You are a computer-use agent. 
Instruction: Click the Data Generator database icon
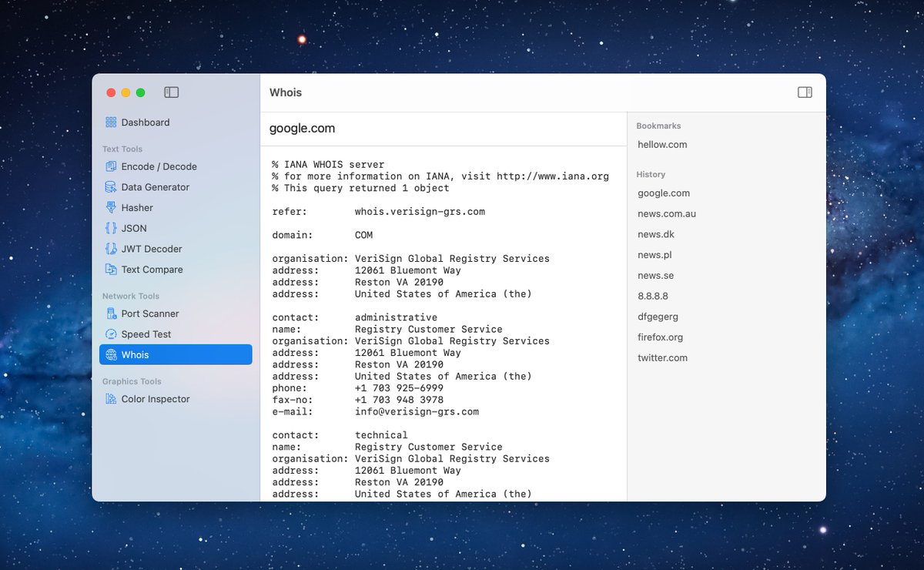(x=111, y=187)
